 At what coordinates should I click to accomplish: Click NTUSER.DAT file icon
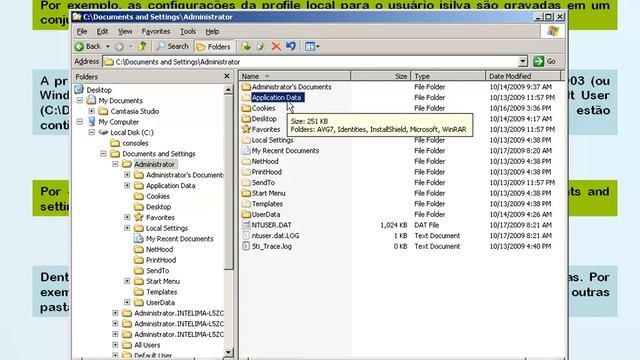point(246,225)
